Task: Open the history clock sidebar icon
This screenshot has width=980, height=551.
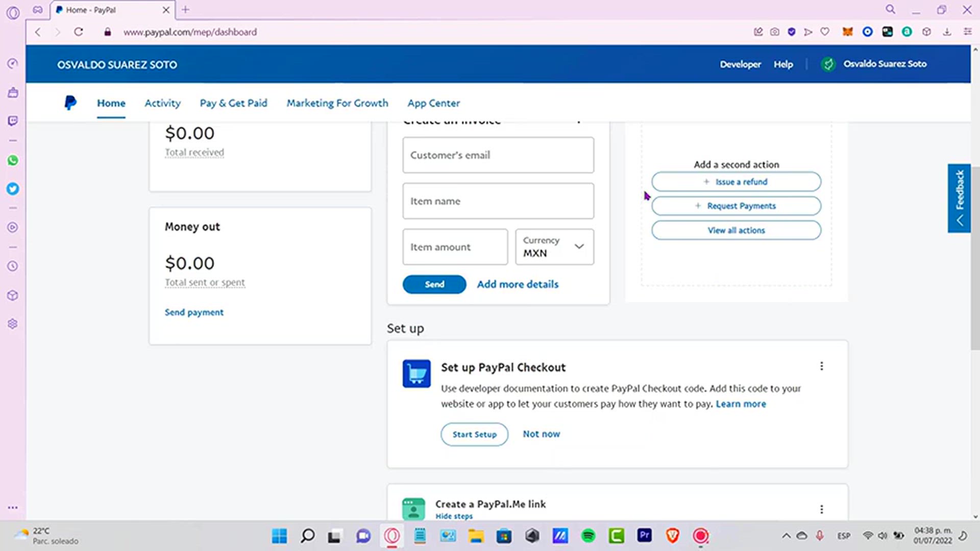Action: (13, 266)
